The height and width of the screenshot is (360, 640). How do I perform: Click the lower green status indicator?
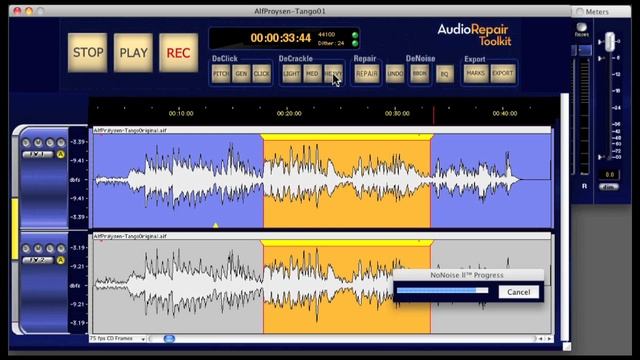coord(355,43)
